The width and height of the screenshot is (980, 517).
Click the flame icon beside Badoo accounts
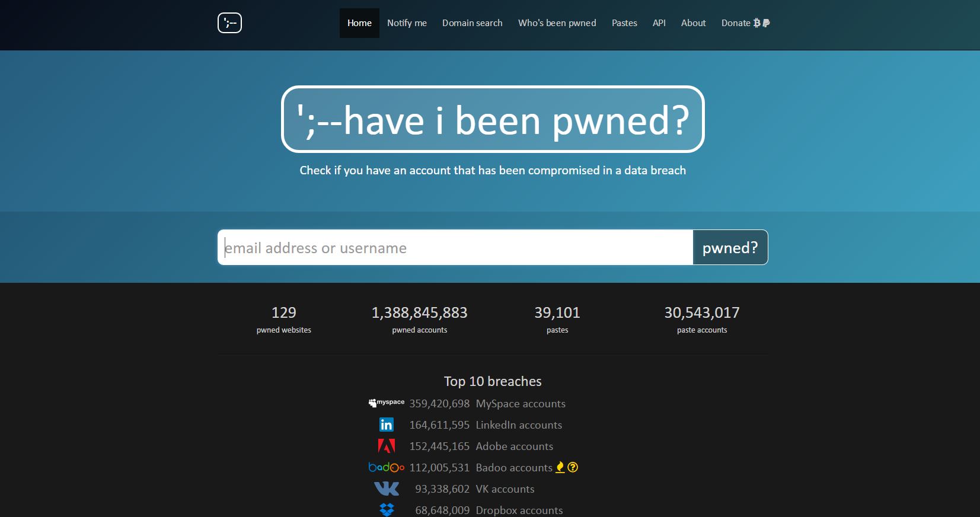click(560, 467)
